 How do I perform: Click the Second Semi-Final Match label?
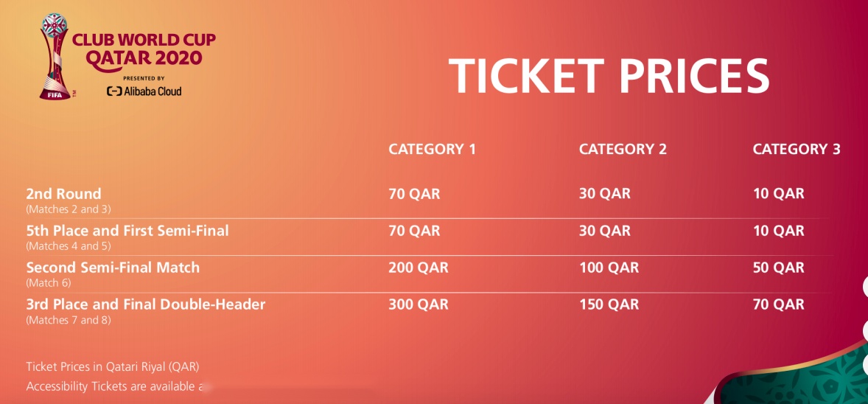113,268
